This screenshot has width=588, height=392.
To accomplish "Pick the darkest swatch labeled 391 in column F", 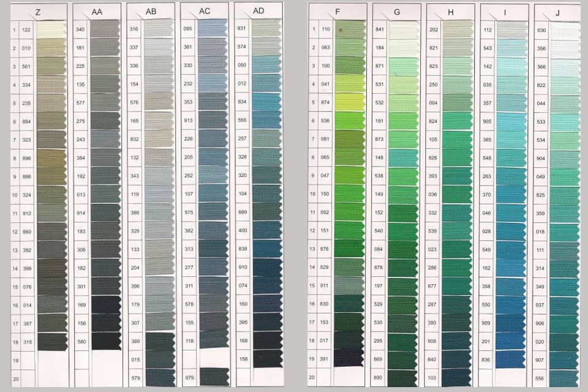I will [349, 358].
